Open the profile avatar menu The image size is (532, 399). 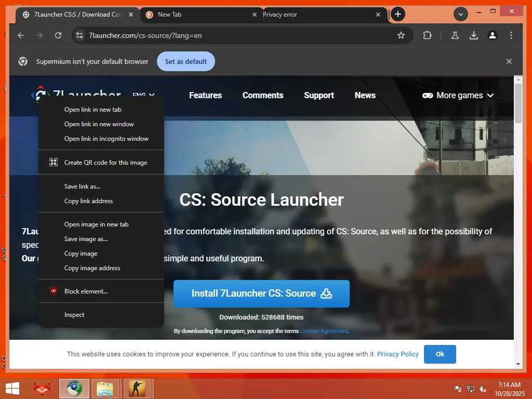click(x=493, y=35)
